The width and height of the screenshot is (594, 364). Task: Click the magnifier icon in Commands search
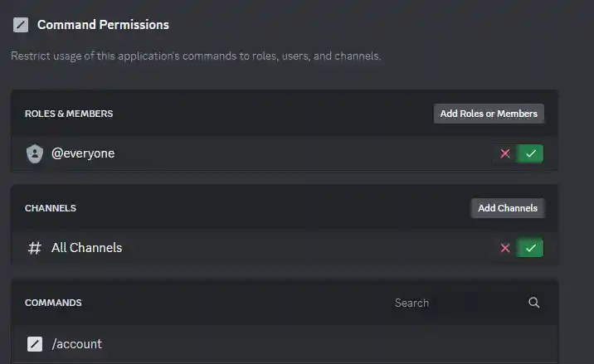(x=534, y=303)
